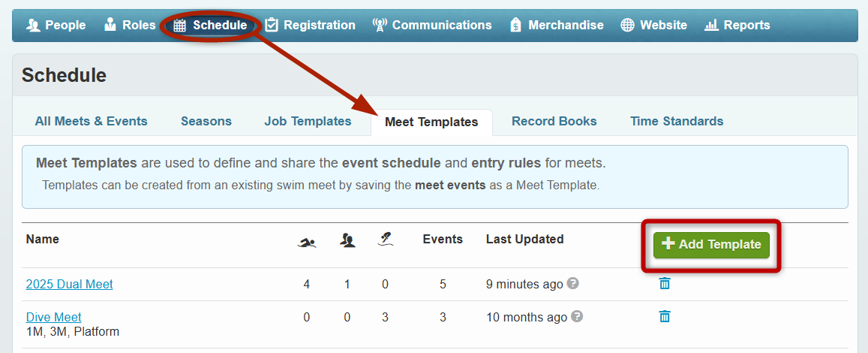Screen dimensions: 868x353
Task: Click trash icon for Dive Meet
Action: (x=664, y=316)
